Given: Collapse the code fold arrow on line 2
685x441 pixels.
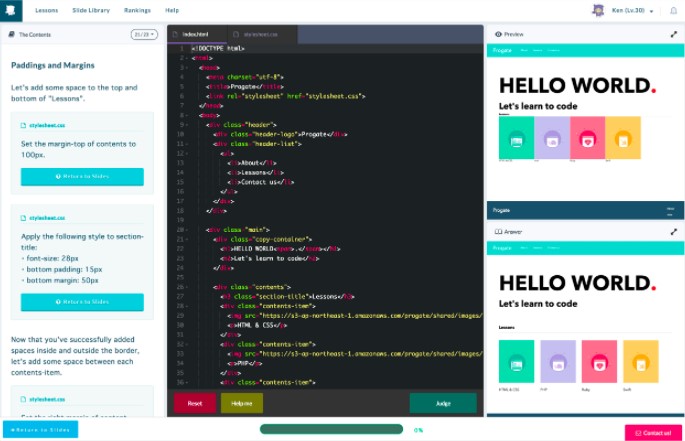Looking at the screenshot, I should [181, 57].
